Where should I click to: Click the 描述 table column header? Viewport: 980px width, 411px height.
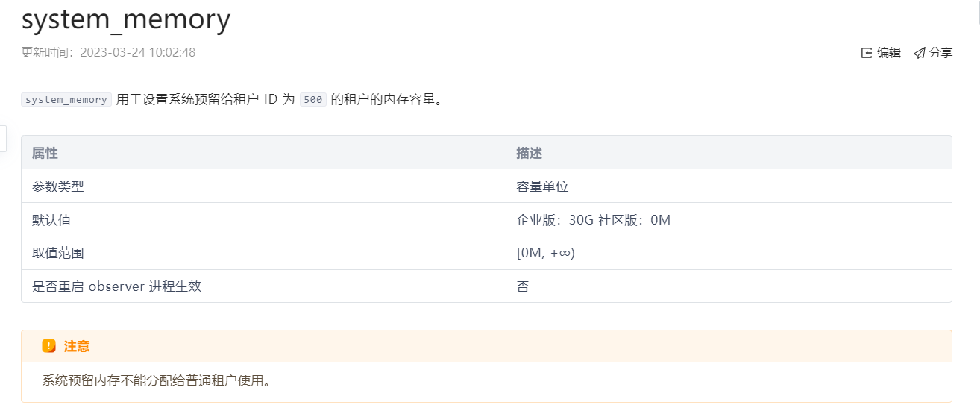pos(530,153)
